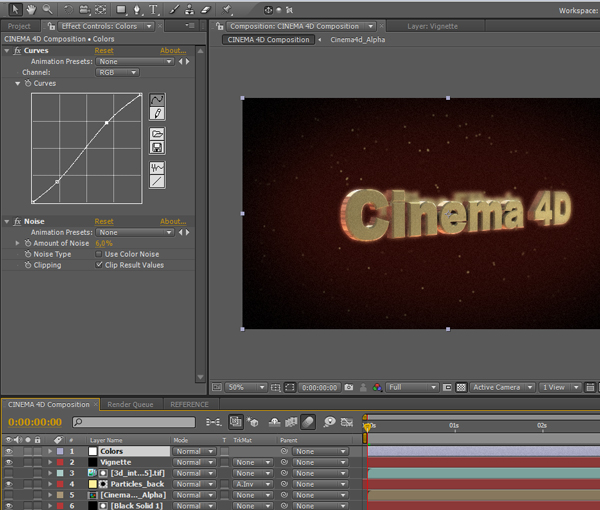The width and height of the screenshot is (600, 510).
Task: Collapse the Curves effect
Action: click(7, 51)
